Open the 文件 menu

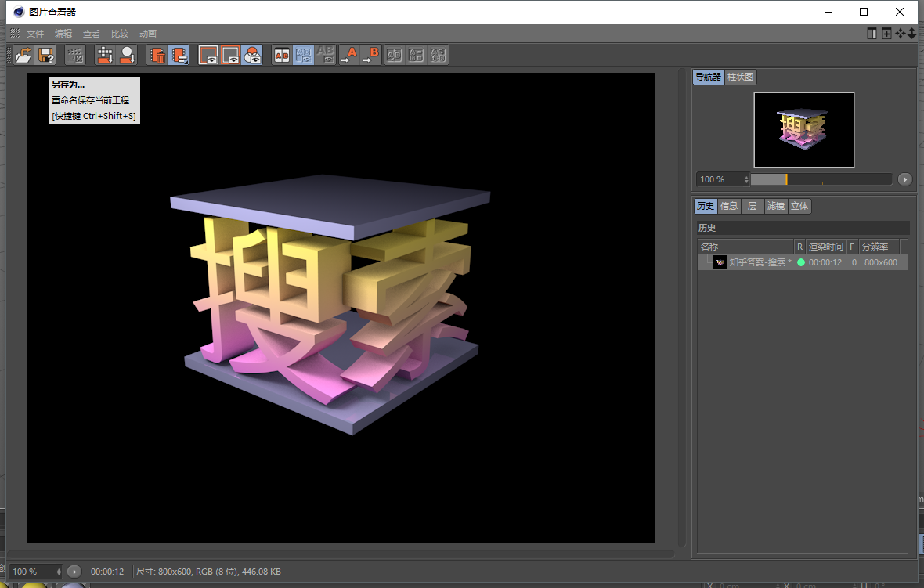(x=35, y=34)
